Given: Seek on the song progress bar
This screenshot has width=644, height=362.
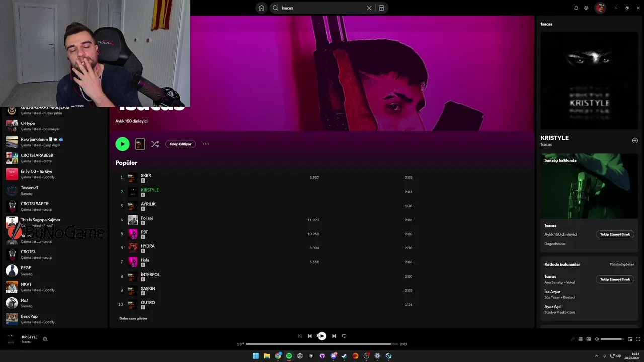Looking at the screenshot, I should (x=322, y=344).
